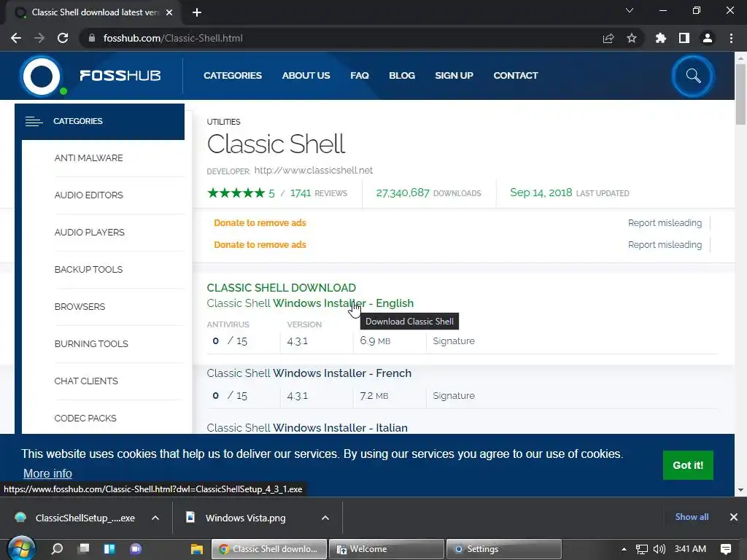Screen dimensions: 747x560
Task: Click second Donate to remove ads link
Action: click(x=260, y=244)
